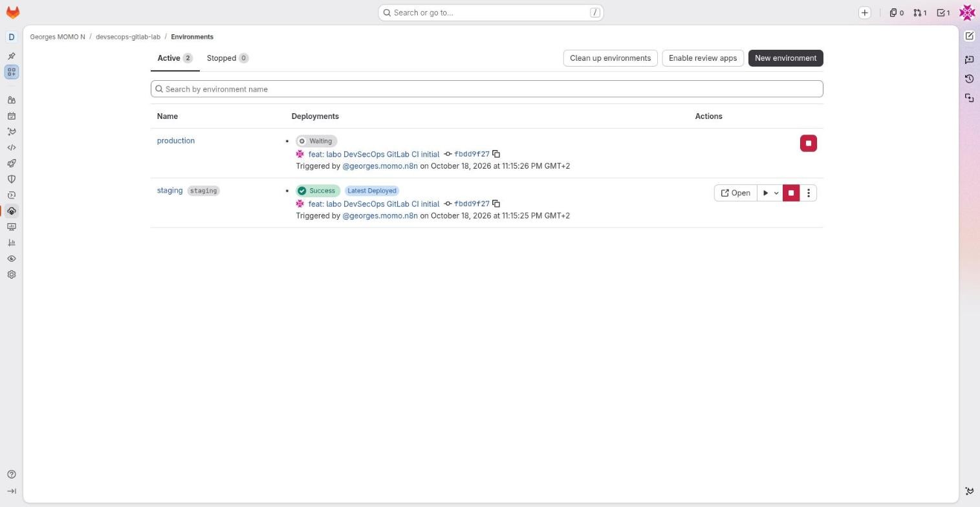980x507 pixels.
Task: Open the Help question mark icon
Action: [12, 475]
